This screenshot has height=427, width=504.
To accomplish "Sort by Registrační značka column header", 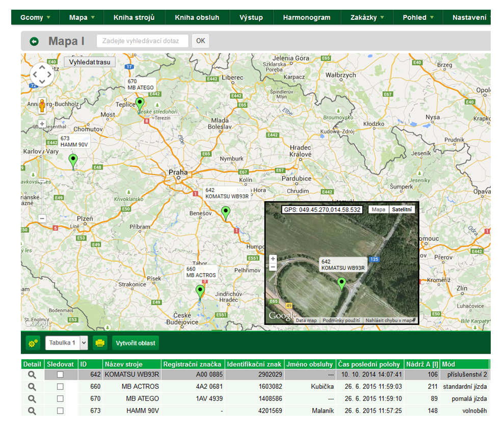I will pos(193,364).
